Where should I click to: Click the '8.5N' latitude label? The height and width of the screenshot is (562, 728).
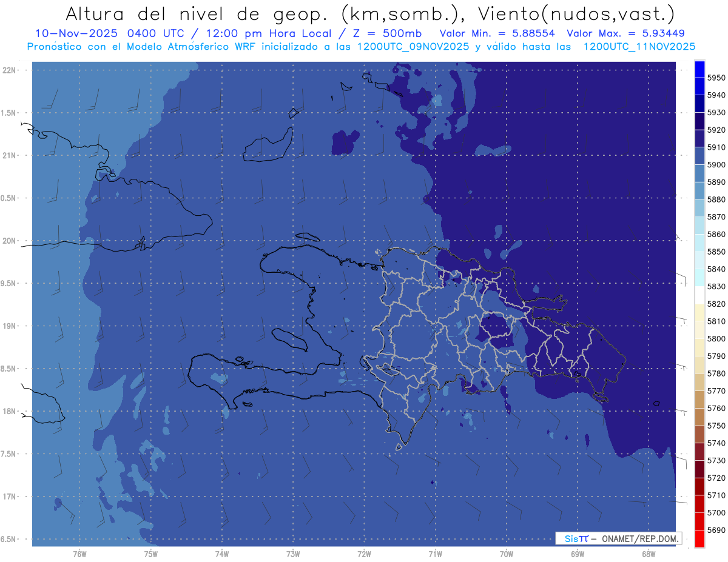9,369
